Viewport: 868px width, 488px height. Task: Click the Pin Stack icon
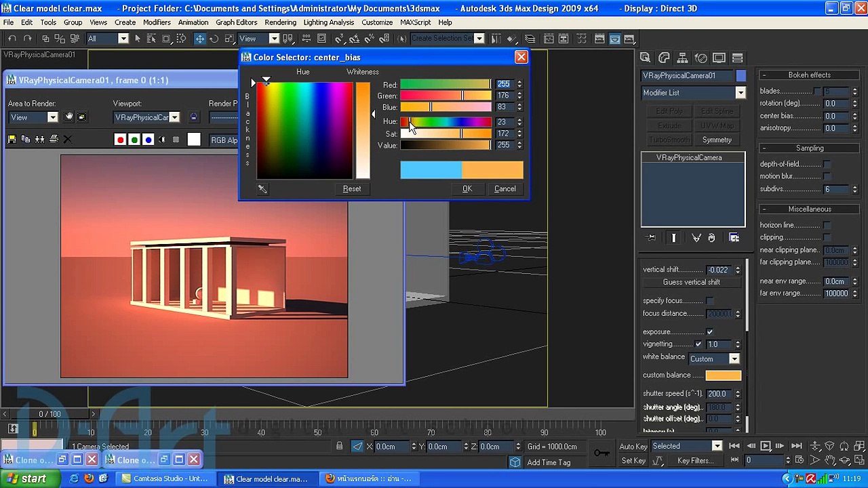click(652, 238)
